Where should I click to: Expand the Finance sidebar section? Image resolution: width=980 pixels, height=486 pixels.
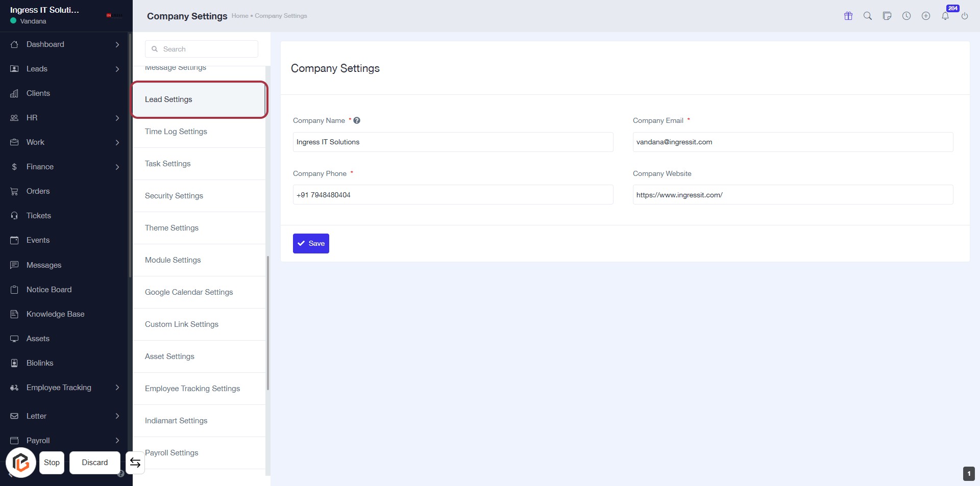click(117, 167)
